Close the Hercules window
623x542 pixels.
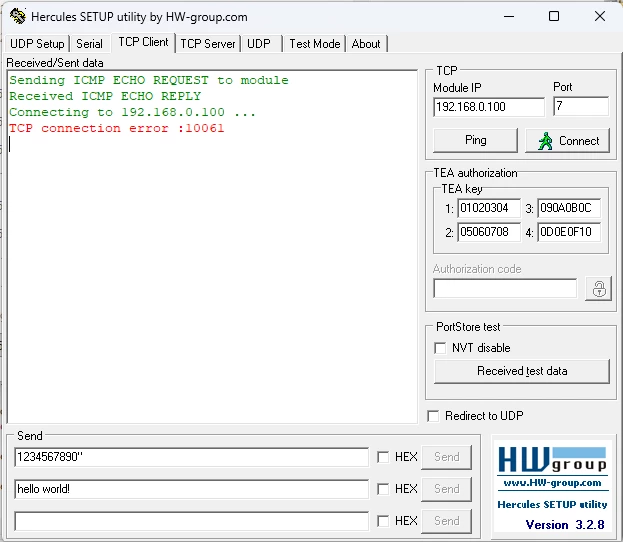tap(600, 16)
